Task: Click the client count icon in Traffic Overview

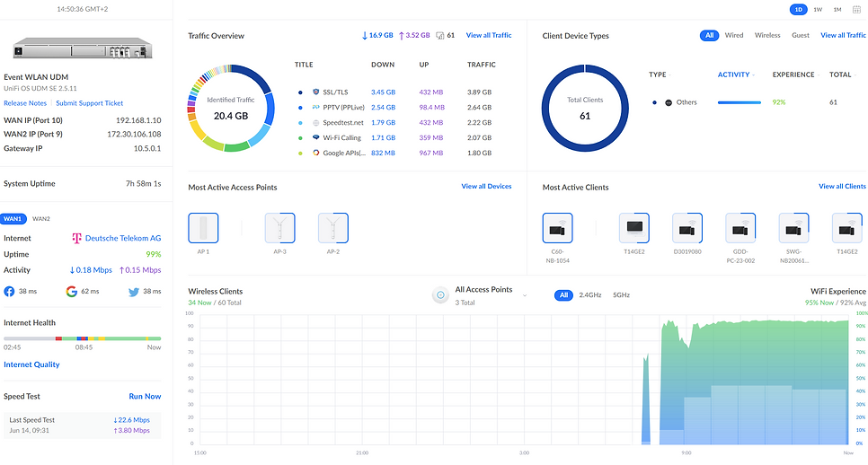Action: 440,35
